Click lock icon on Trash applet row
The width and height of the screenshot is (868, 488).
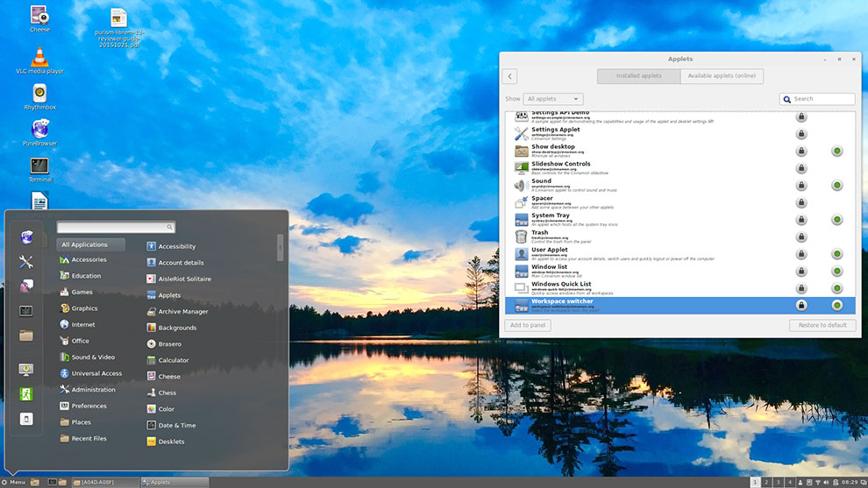801,237
